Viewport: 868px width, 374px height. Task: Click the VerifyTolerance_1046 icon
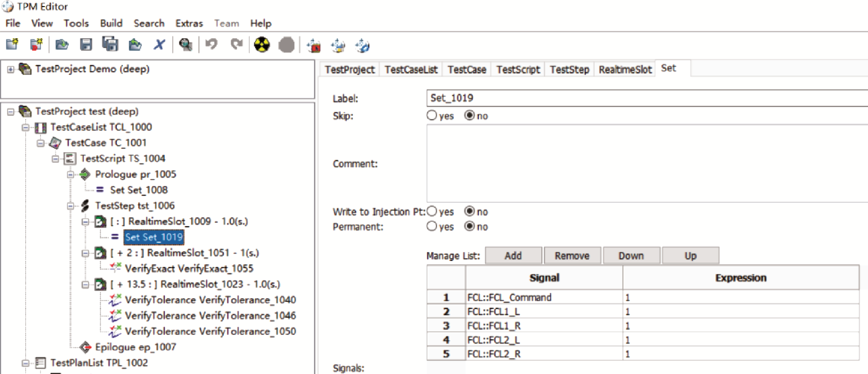tap(115, 316)
